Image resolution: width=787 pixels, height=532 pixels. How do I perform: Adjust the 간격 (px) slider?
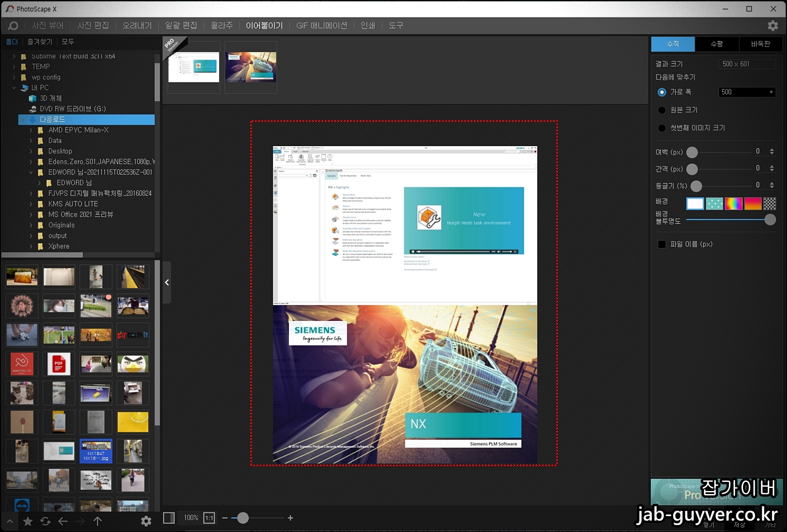[x=692, y=169]
